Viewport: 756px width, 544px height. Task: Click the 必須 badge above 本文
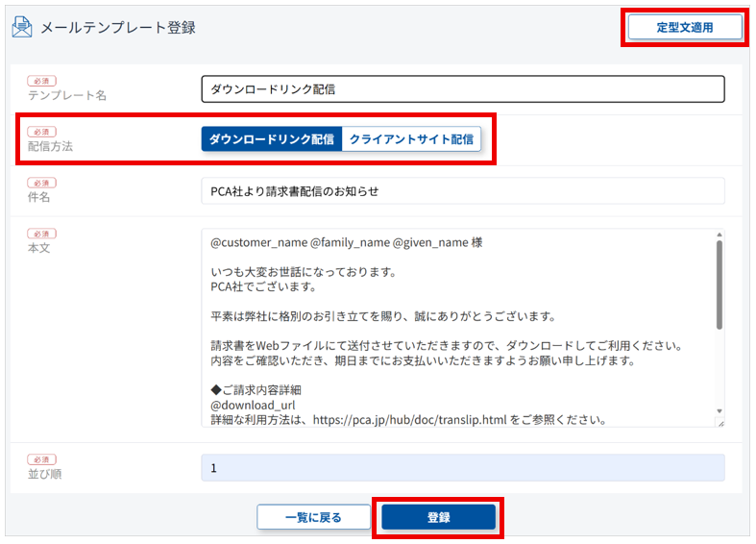(41, 234)
